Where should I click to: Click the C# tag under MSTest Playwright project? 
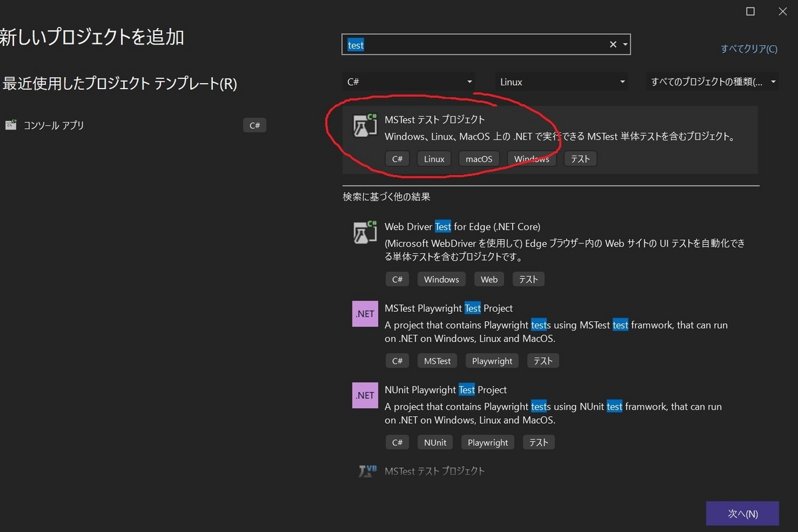[x=397, y=360]
